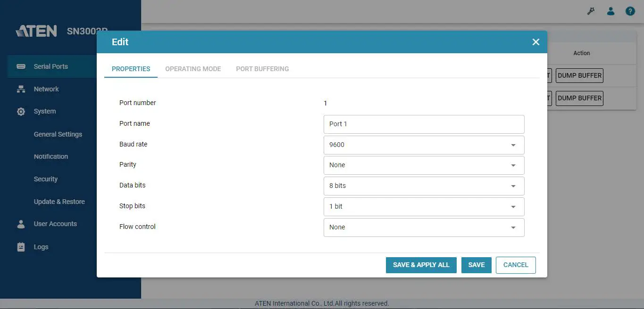Click the Cancel button
644x309 pixels.
pyautogui.click(x=516, y=265)
